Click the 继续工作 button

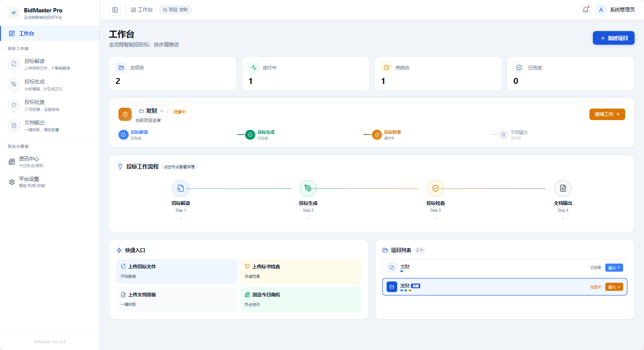click(x=607, y=114)
